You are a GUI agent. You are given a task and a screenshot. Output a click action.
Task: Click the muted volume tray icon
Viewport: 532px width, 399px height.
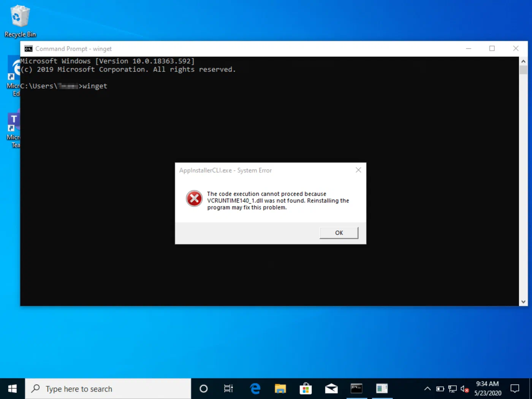(464, 389)
